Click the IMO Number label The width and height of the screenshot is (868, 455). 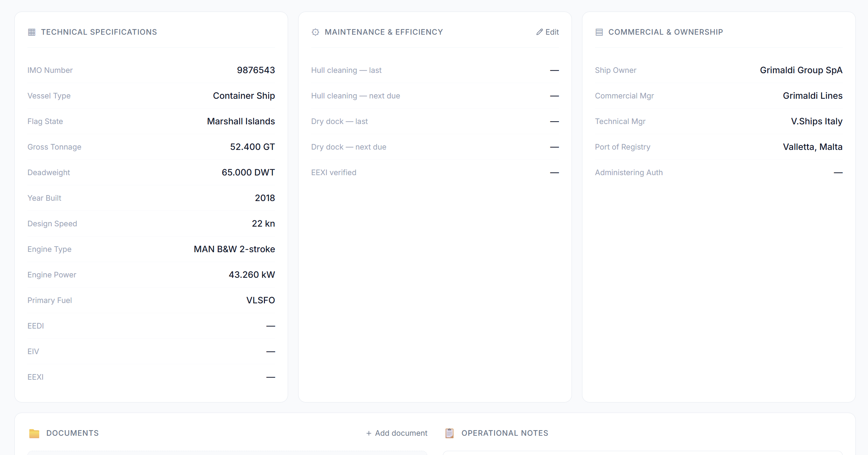(x=50, y=70)
